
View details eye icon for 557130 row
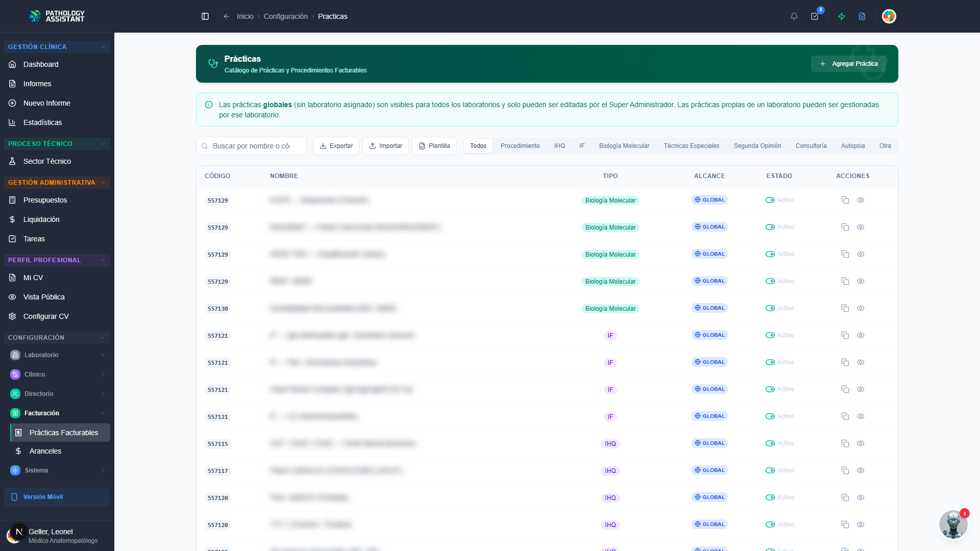861,308
